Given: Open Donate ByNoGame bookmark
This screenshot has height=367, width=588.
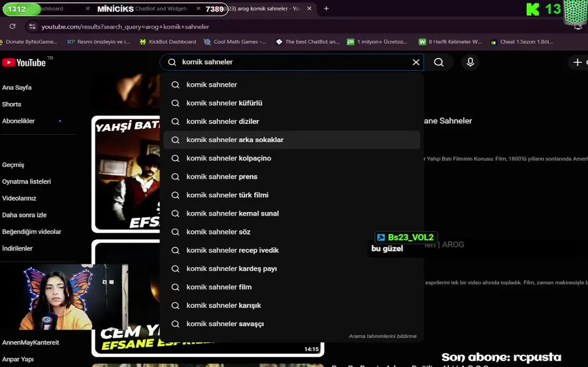Looking at the screenshot, I should click(29, 42).
